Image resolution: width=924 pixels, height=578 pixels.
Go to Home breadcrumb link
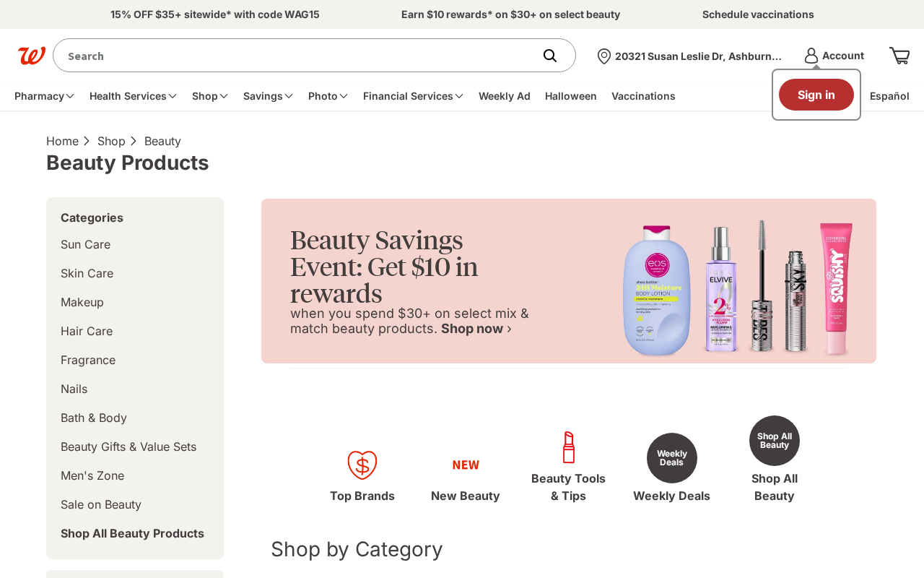point(62,141)
